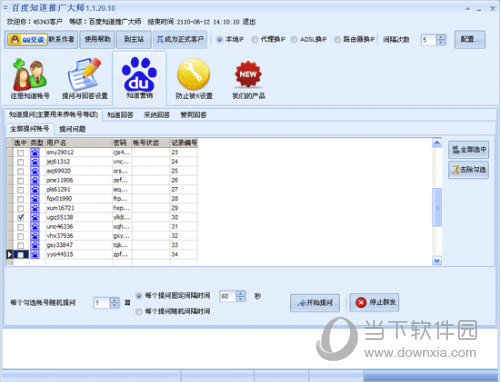Select the Baidu paw 知道营销 icon
Image resolution: width=501 pixels, height=382 pixels.
[139, 78]
